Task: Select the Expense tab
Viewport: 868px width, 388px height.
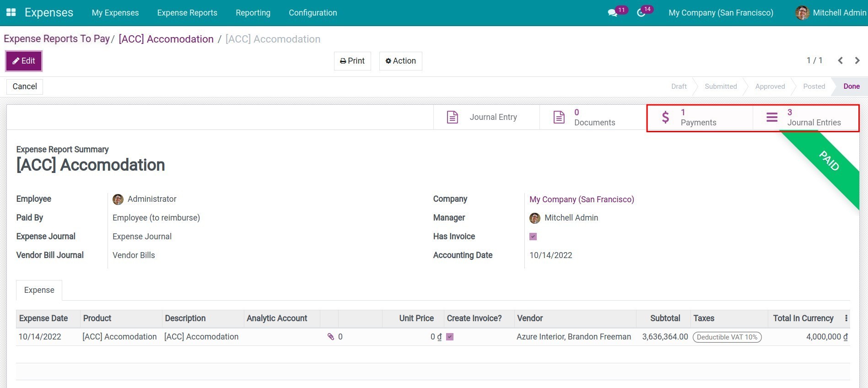Action: [39, 290]
